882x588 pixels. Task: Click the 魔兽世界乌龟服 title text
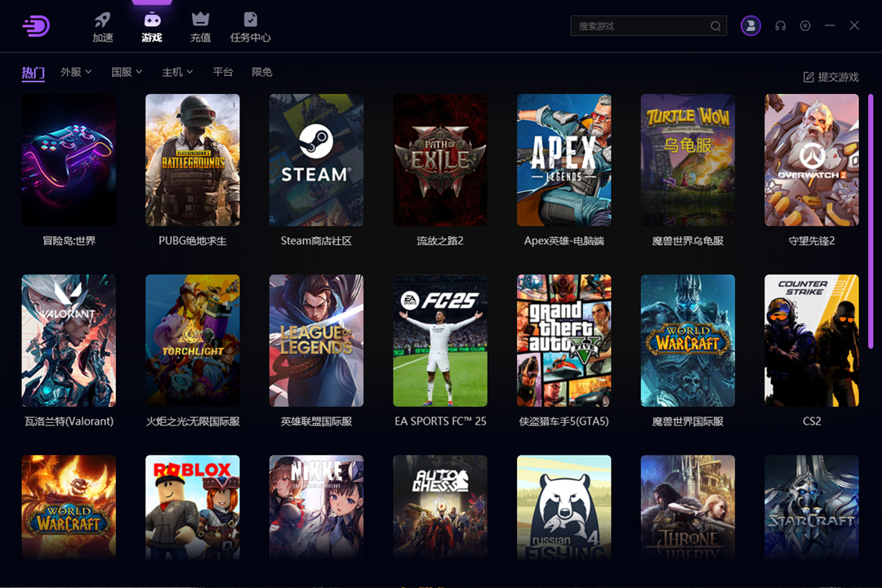pos(688,241)
